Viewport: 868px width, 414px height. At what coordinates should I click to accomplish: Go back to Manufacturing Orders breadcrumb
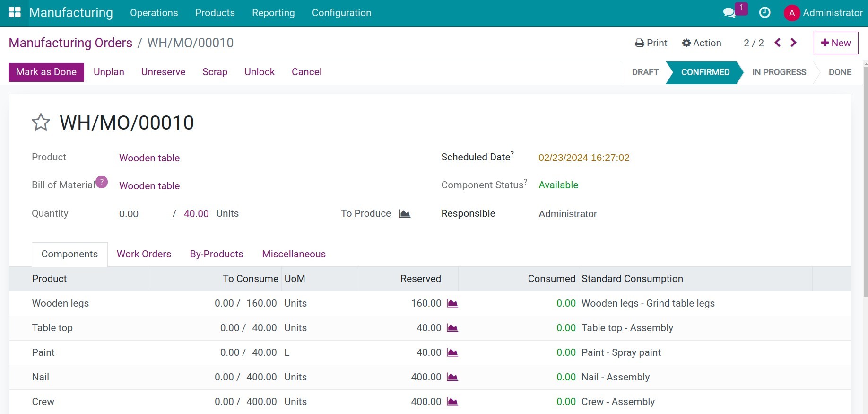[70, 43]
